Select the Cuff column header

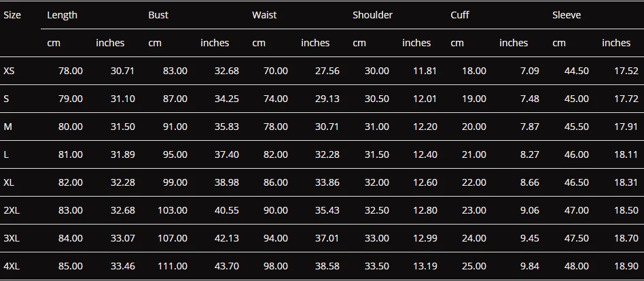(x=460, y=15)
